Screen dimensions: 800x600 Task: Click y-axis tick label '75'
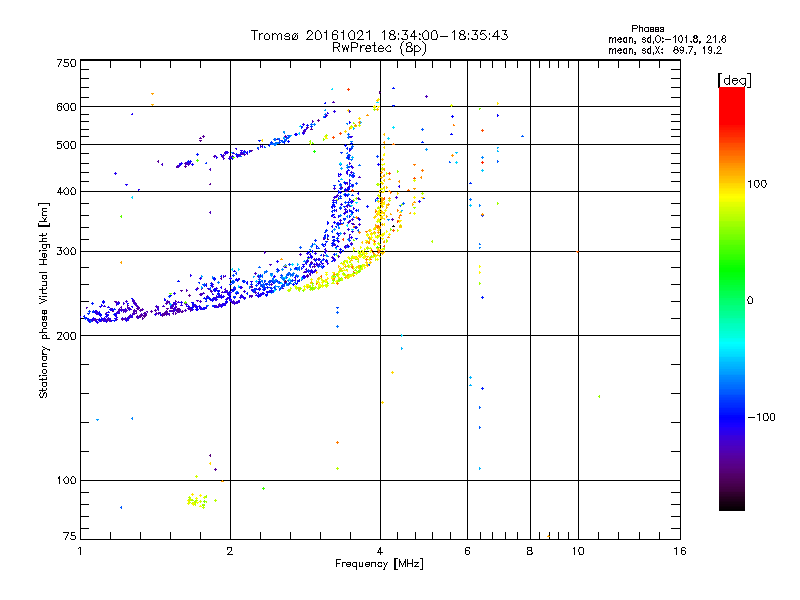click(70, 536)
